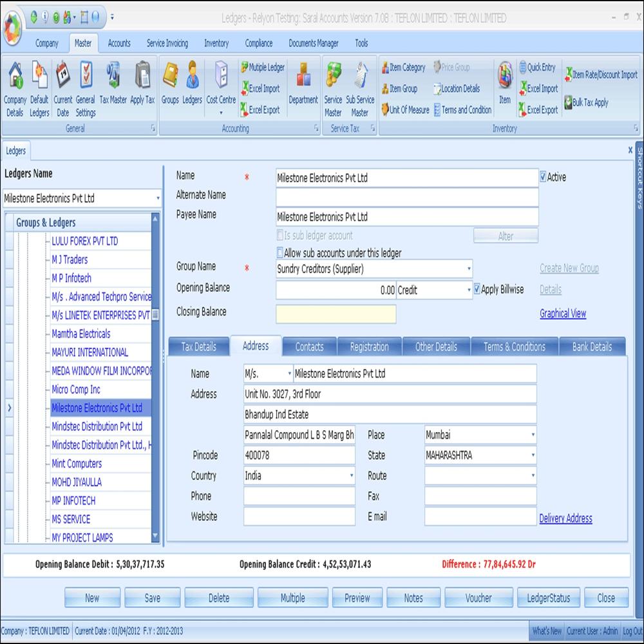This screenshot has height=644, width=644.
Task: Open the Inventory ribbon tab
Action: point(216,43)
